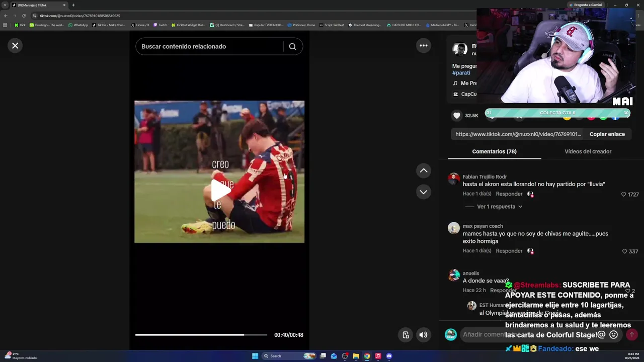Go back in browser history
The width and height of the screenshot is (644, 362).
6,16
